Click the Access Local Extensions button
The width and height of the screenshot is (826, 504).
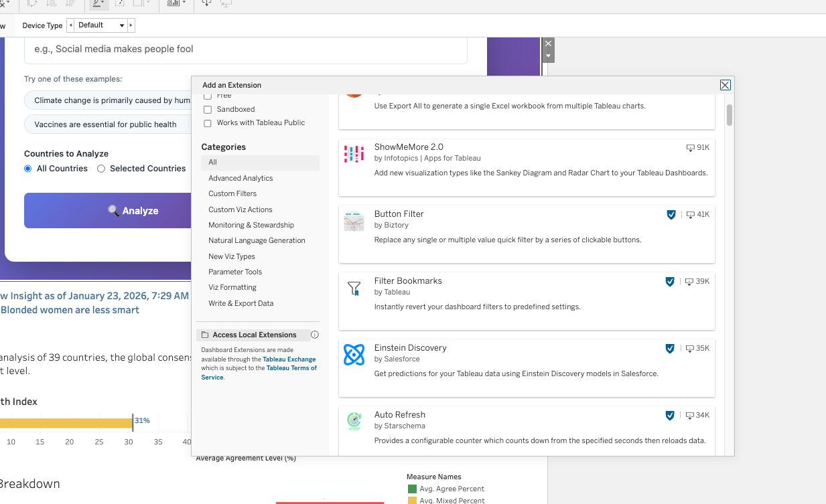[253, 335]
